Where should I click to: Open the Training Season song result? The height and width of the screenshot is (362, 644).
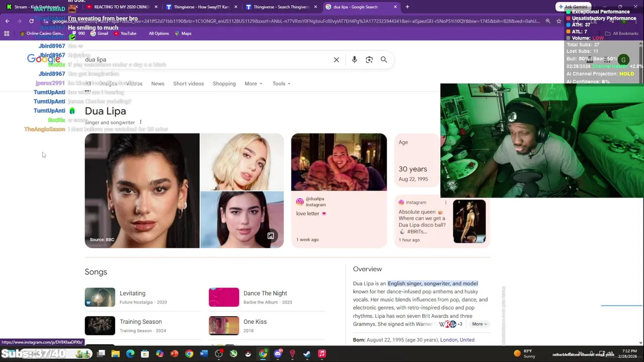coord(143,326)
